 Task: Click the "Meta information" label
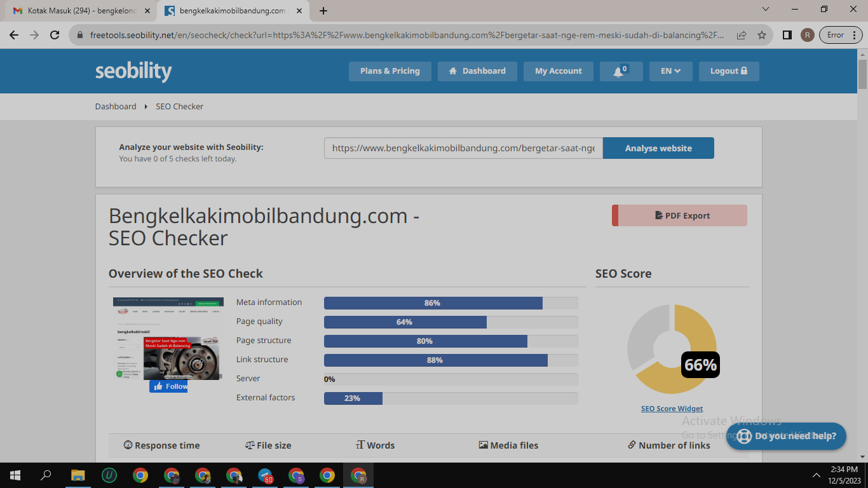pyautogui.click(x=269, y=302)
